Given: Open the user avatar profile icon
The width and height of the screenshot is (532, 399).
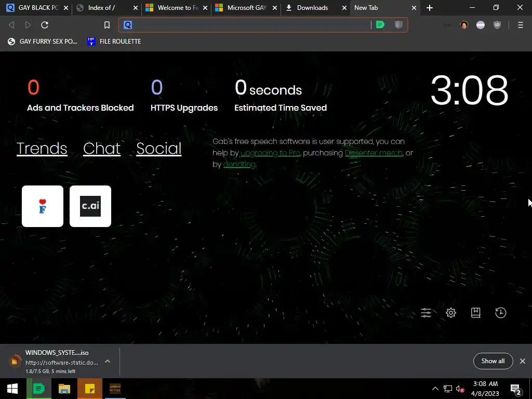Looking at the screenshot, I should pyautogui.click(x=464, y=25).
